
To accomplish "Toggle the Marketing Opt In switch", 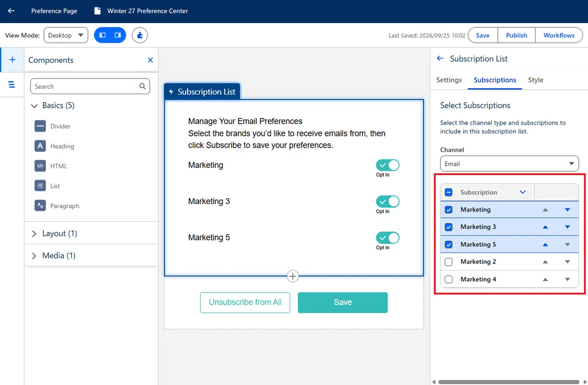I will click(388, 165).
